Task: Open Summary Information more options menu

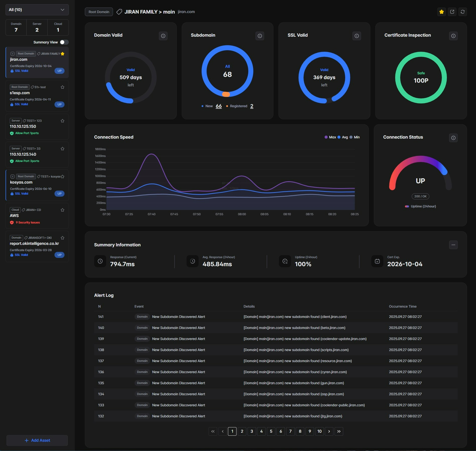Action: point(453,245)
